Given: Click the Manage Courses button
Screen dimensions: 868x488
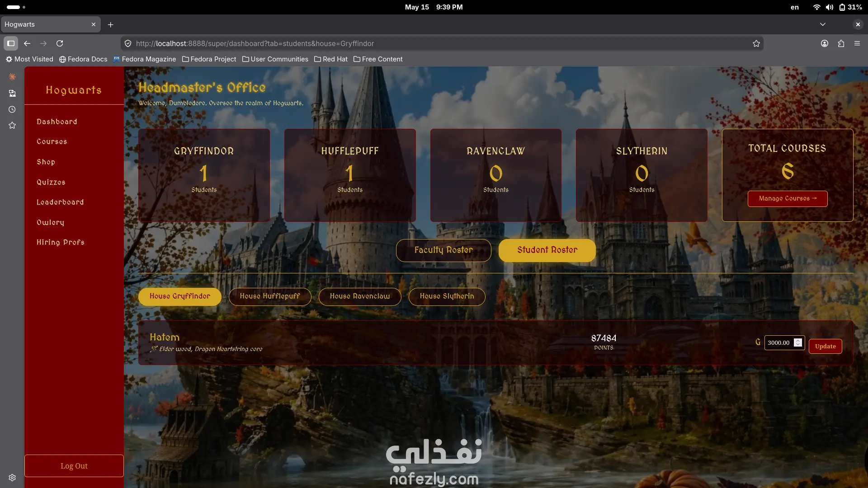Looking at the screenshot, I should click(788, 199).
